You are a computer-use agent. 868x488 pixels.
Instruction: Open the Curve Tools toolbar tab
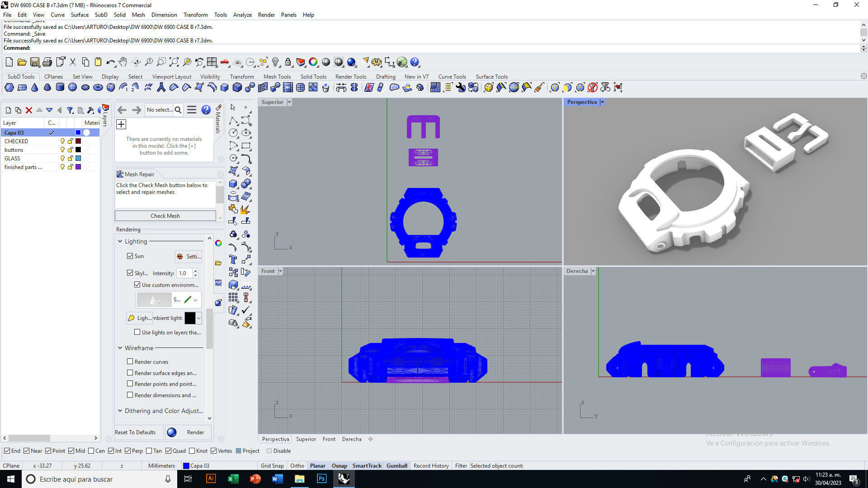point(452,77)
